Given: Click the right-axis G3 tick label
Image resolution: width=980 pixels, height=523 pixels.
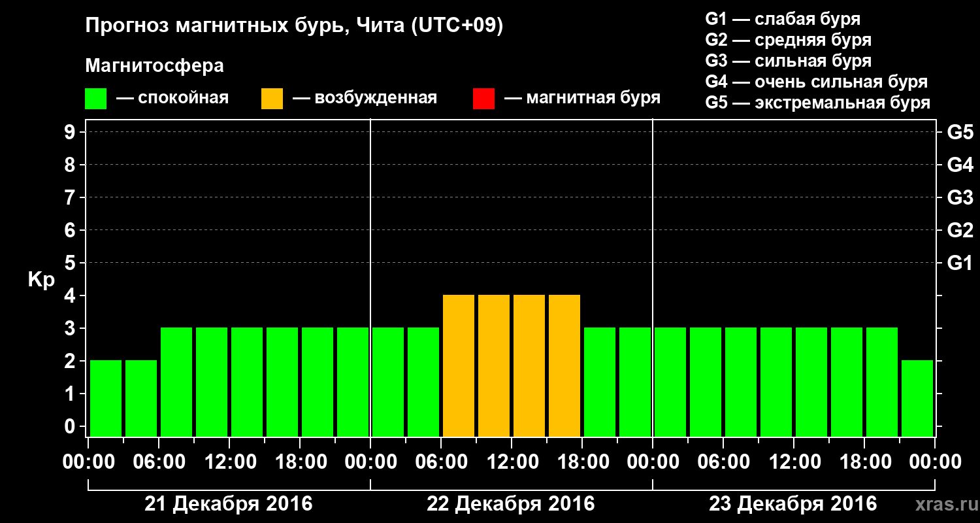Looking at the screenshot, I should [960, 197].
